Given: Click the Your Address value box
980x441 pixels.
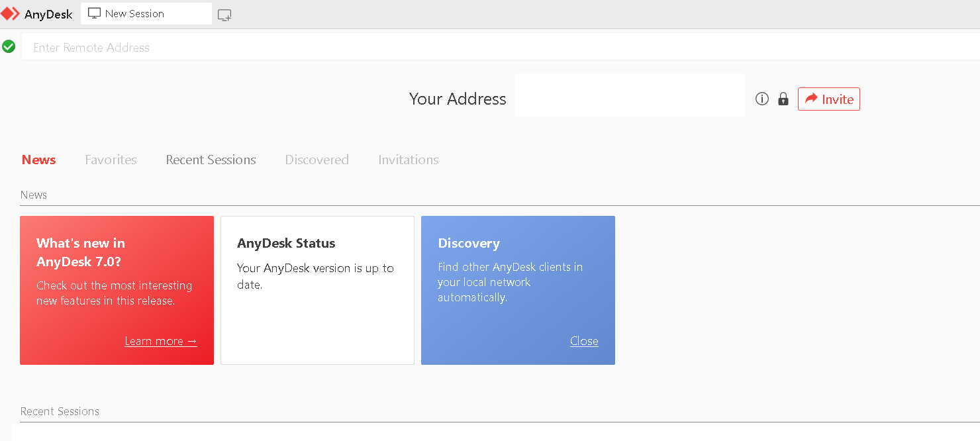Looking at the screenshot, I should (629, 95).
